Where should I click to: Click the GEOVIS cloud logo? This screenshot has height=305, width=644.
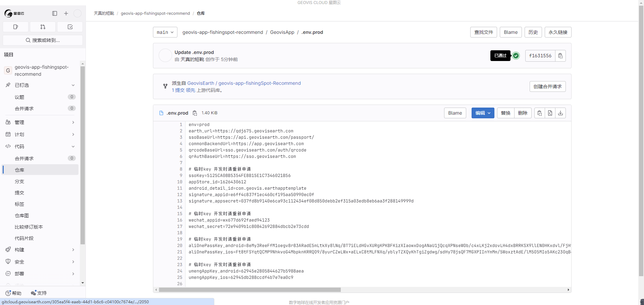pyautogui.click(x=14, y=13)
